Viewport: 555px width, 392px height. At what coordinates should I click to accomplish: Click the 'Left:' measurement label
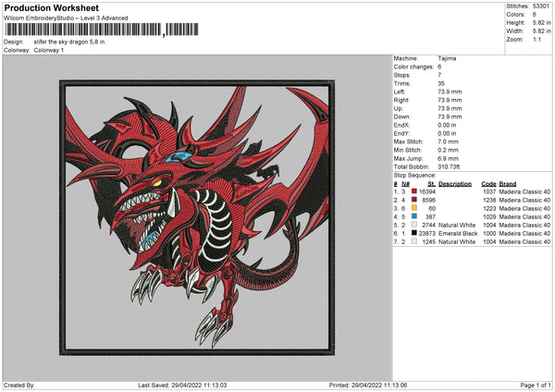400,92
